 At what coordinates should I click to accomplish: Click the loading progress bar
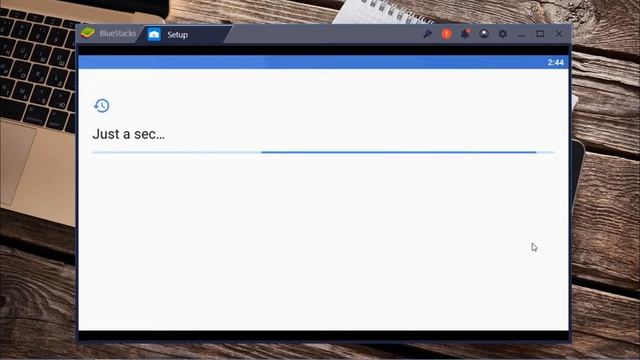click(323, 152)
